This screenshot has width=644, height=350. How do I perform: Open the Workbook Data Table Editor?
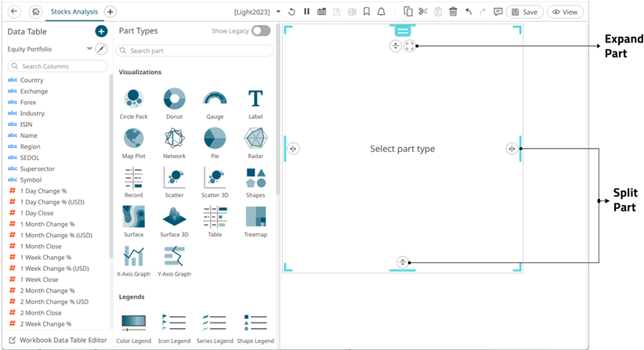[58, 340]
